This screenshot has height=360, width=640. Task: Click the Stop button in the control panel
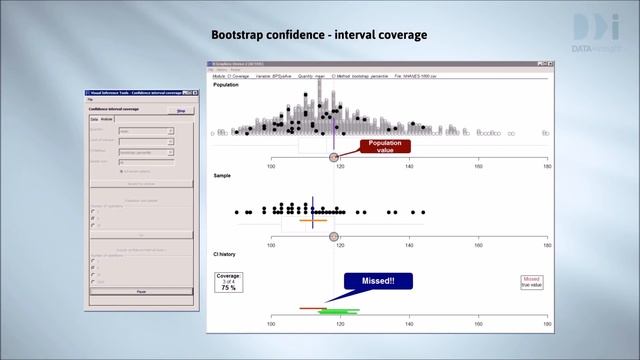[181, 111]
